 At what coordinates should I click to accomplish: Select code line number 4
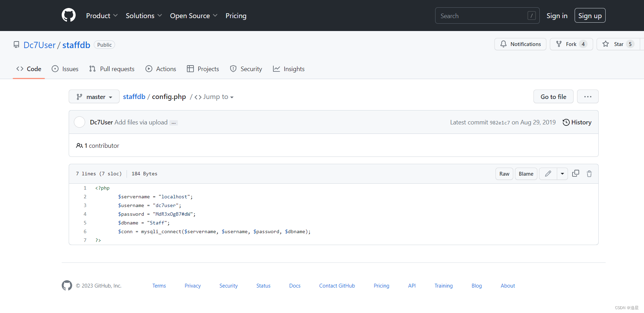[x=85, y=214]
